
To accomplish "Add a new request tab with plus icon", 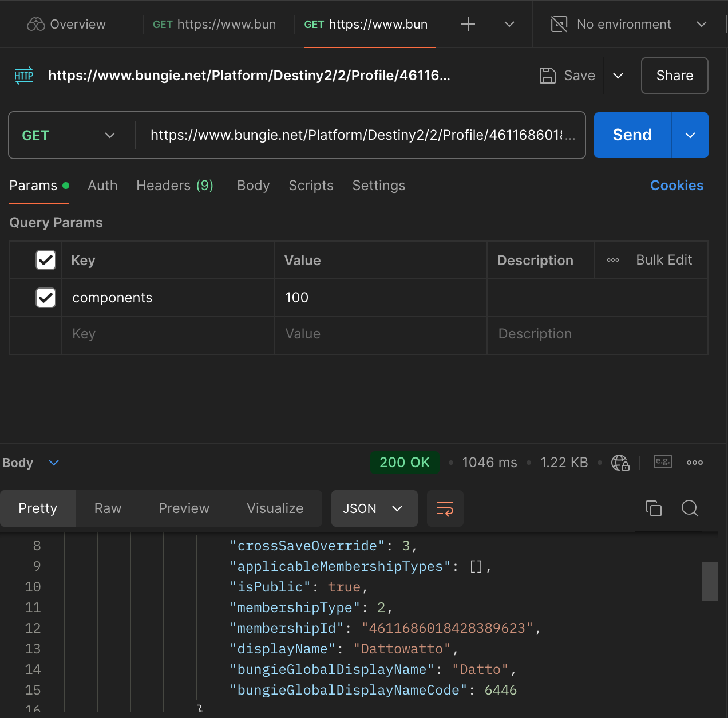I will coord(468,24).
